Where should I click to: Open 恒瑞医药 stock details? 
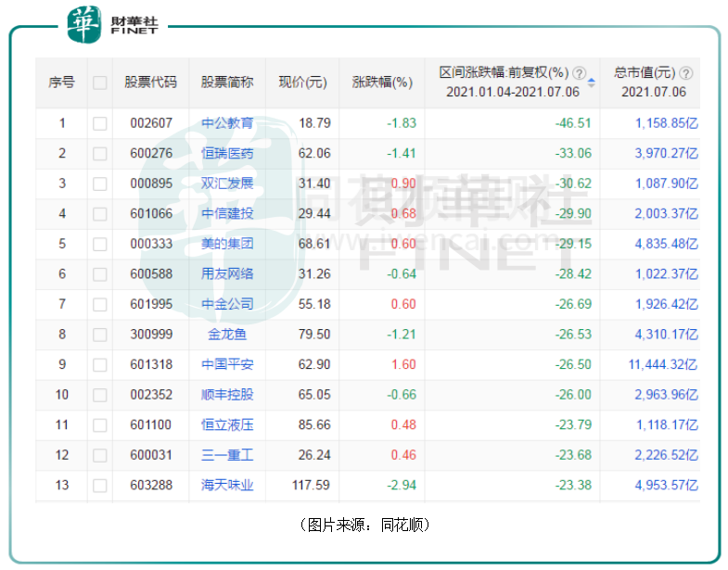pos(227,153)
